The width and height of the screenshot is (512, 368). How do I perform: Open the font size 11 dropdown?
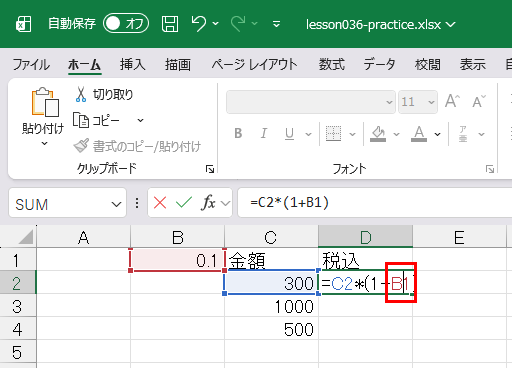[x=431, y=102]
